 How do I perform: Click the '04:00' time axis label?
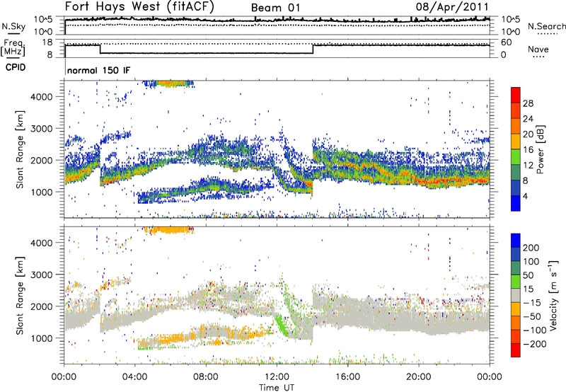point(135,377)
